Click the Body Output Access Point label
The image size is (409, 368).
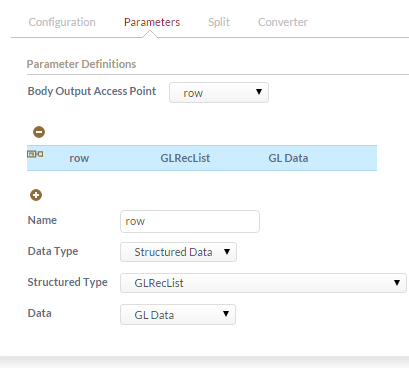tap(92, 91)
